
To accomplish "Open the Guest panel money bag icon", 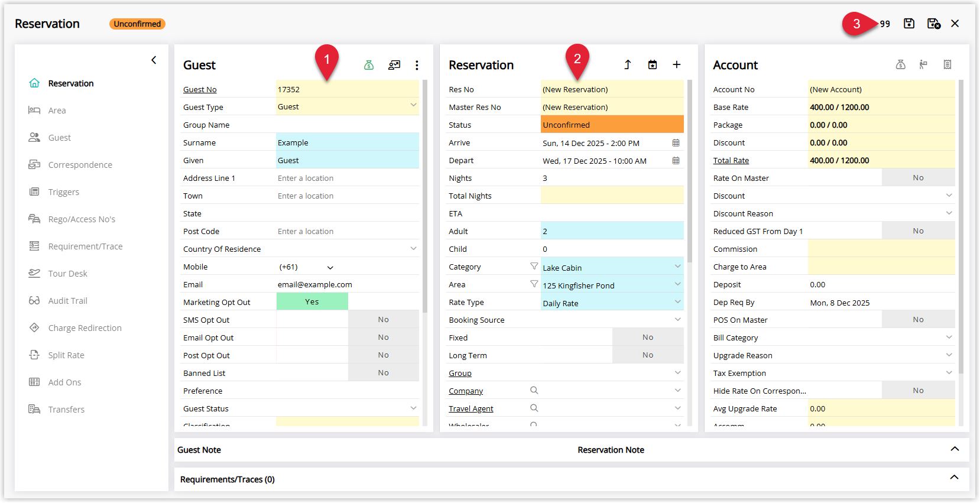I will pyautogui.click(x=369, y=65).
